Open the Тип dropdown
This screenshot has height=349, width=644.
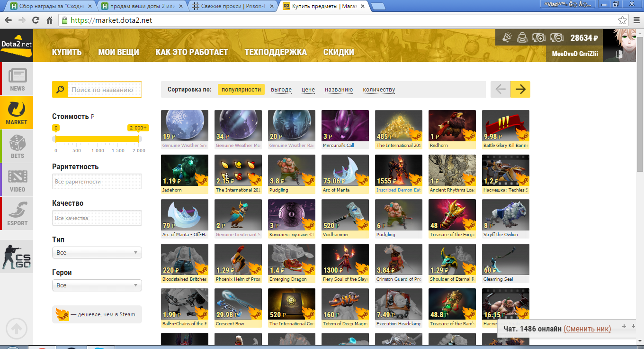click(97, 252)
